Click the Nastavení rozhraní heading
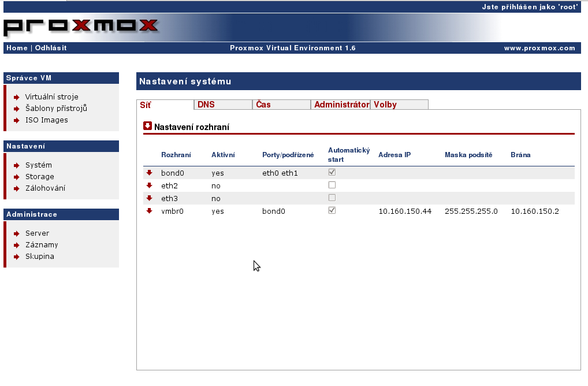Image resolution: width=588 pixels, height=386 pixels. pos(192,127)
